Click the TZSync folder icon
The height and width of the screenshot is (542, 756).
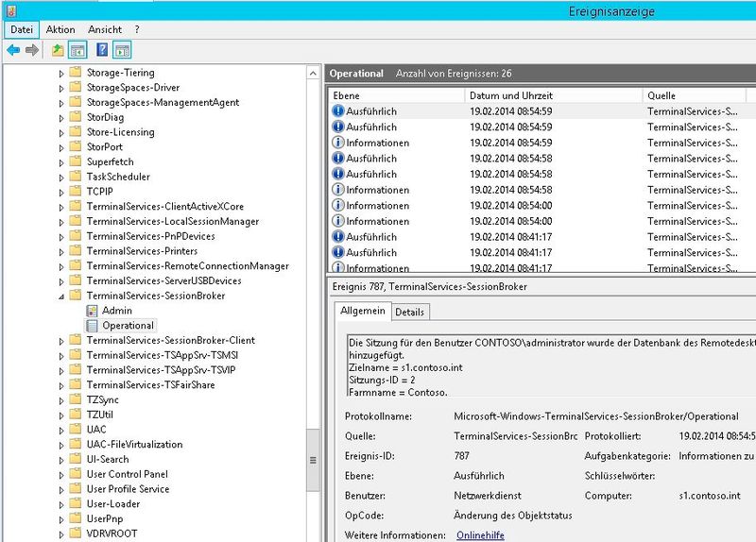76,399
